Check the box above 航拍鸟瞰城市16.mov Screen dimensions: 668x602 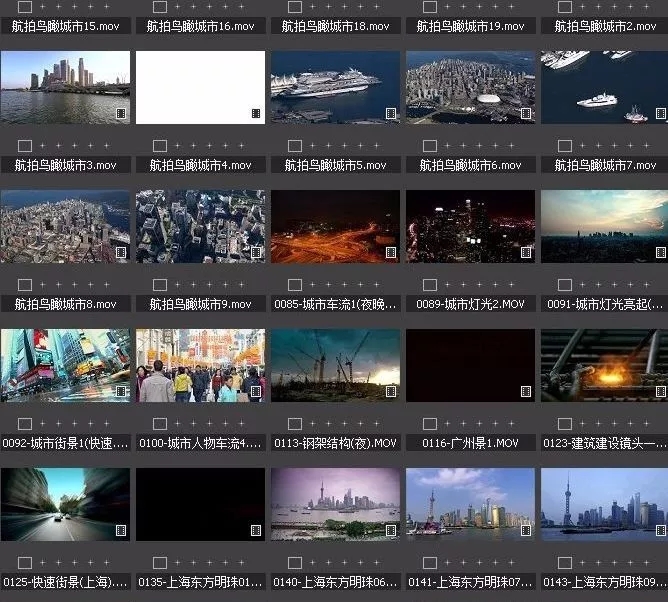160,6
